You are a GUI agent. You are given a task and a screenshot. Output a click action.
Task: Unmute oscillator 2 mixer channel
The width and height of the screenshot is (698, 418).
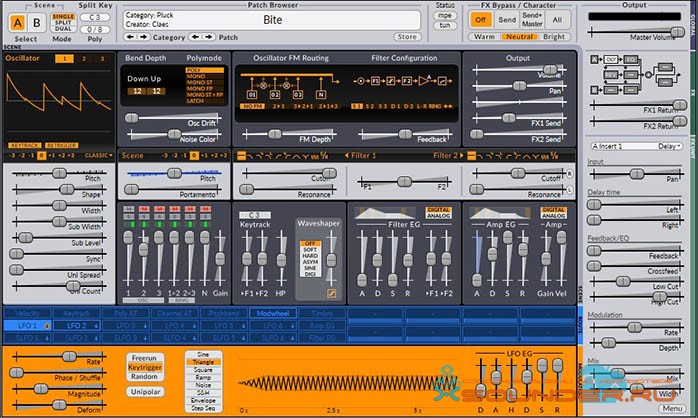point(144,209)
